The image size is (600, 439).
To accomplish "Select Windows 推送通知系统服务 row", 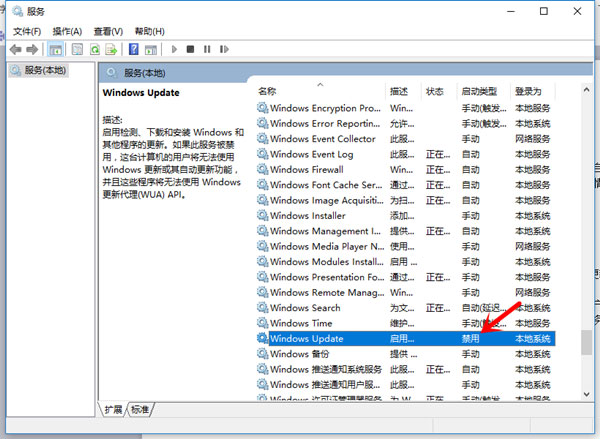I will coord(406,369).
